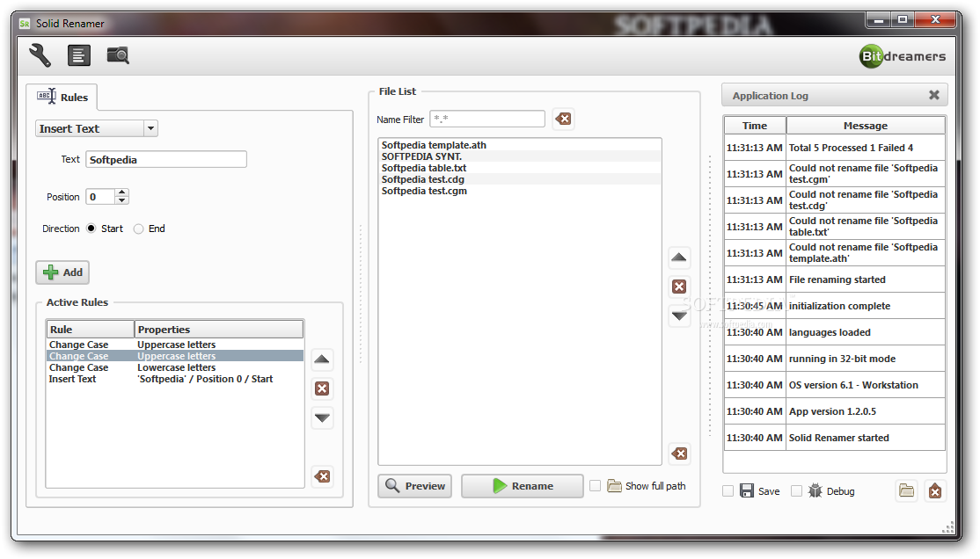This screenshot has width=980, height=559.
Task: Select the End direction radio button
Action: tap(139, 229)
